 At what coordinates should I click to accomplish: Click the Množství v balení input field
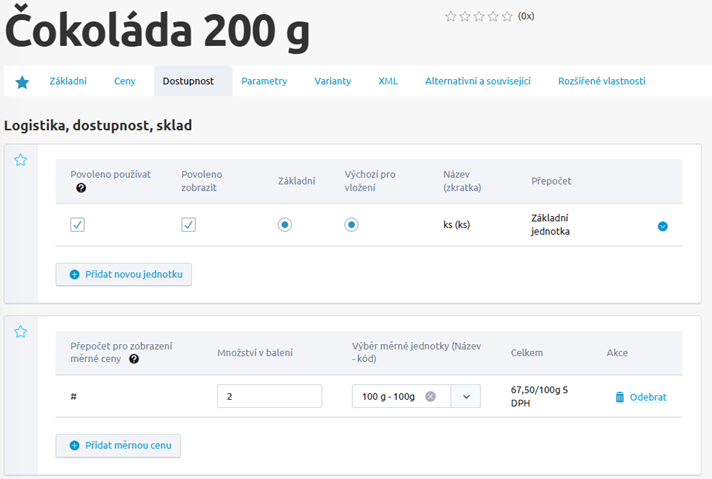[x=269, y=396]
